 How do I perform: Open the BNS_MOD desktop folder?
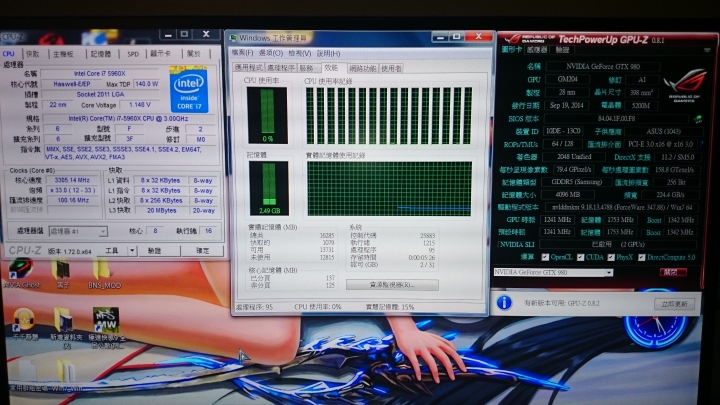(x=104, y=274)
